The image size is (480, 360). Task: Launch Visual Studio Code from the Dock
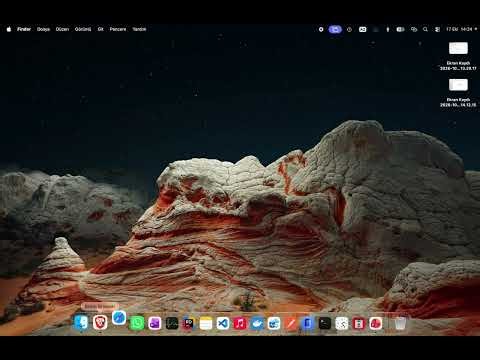click(223, 323)
